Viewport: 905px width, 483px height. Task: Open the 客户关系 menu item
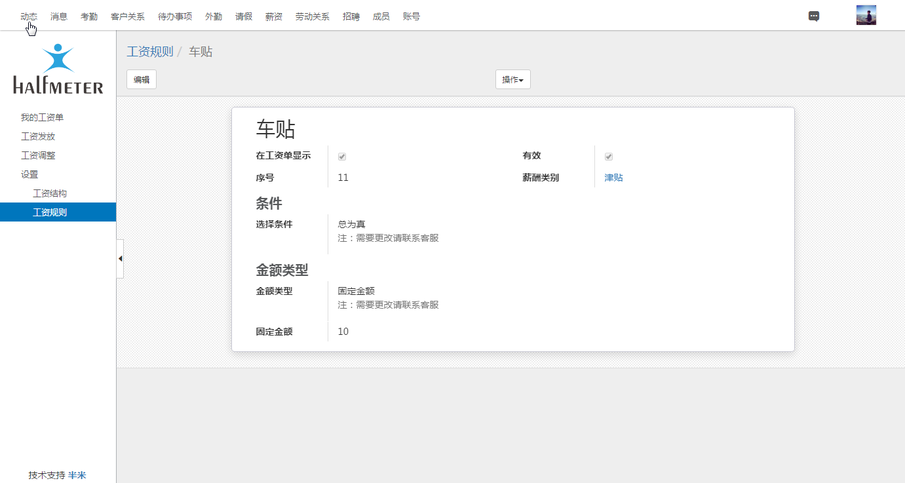point(127,17)
